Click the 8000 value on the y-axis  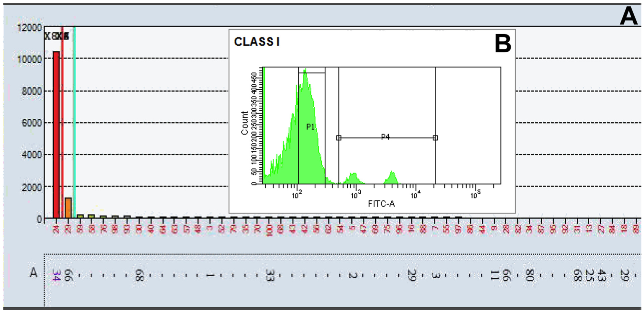click(32, 91)
